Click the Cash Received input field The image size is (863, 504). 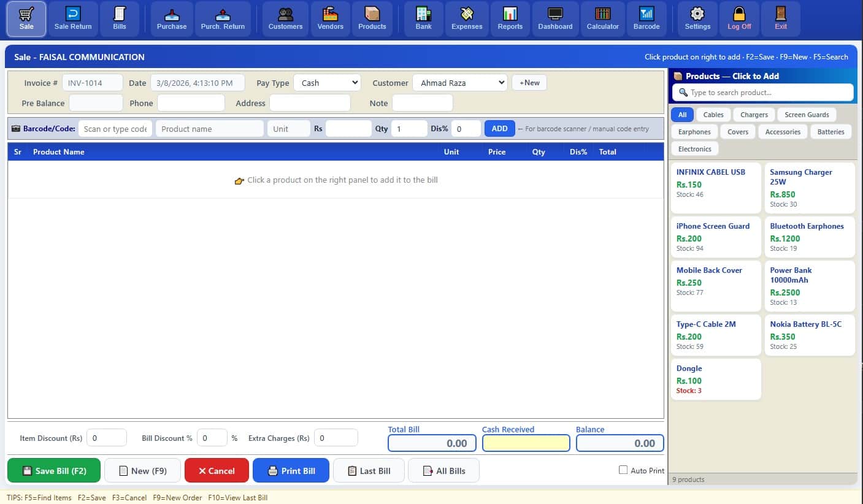click(x=526, y=443)
